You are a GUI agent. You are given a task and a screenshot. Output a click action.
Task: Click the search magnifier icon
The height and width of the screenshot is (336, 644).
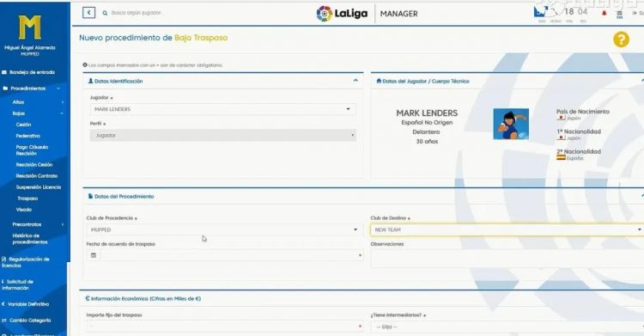(105, 13)
